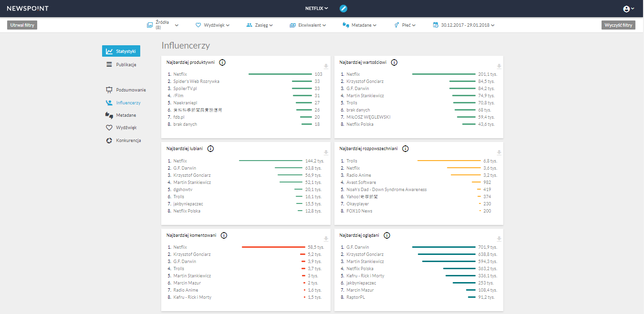644x314 pixels.
Task: Click FOX10 News in rozpowszechniani list
Action: coord(359,211)
